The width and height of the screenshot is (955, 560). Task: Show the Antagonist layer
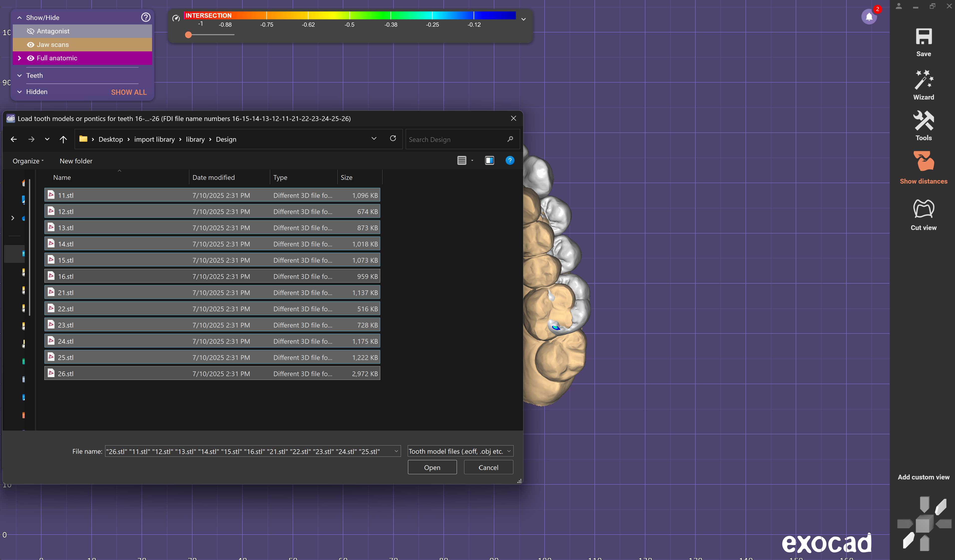tap(30, 31)
